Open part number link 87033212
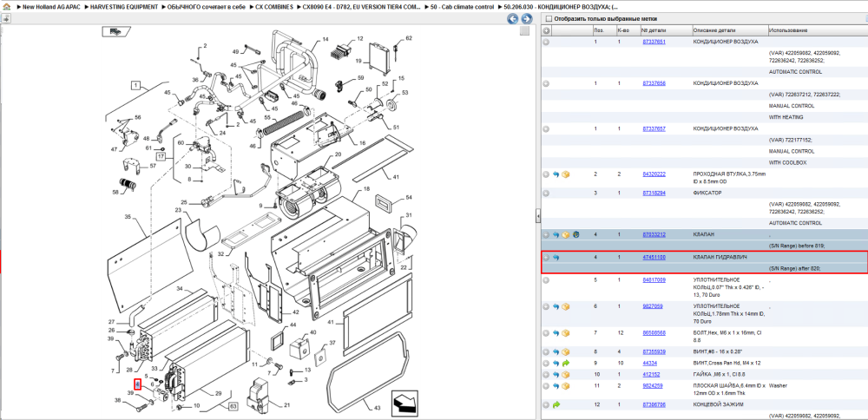868x420 pixels. pos(654,234)
